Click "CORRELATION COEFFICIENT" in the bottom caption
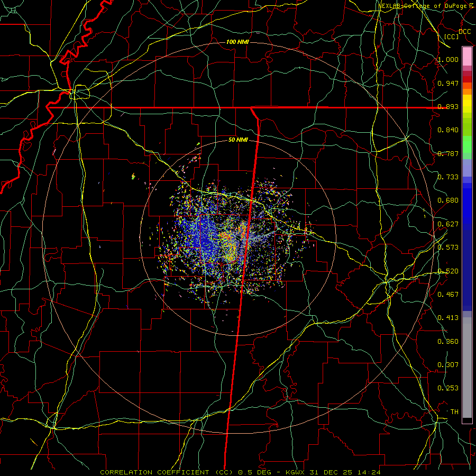 154,472
